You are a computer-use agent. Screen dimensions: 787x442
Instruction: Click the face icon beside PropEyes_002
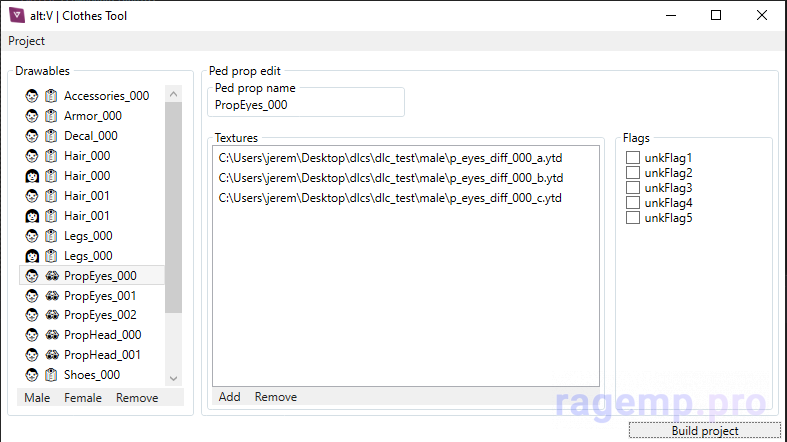[32, 315]
